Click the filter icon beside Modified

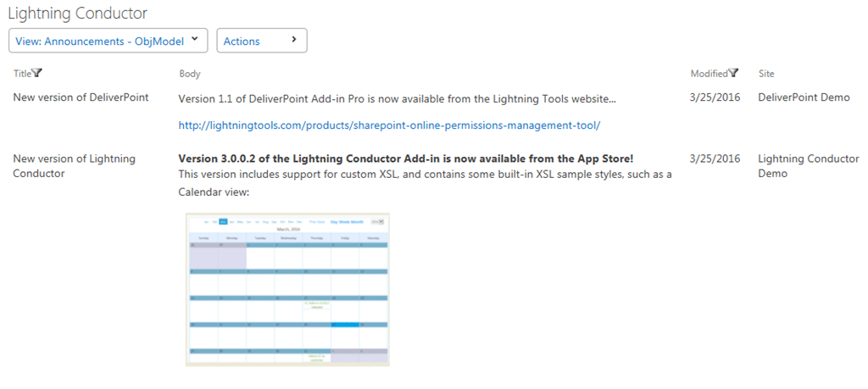point(733,73)
